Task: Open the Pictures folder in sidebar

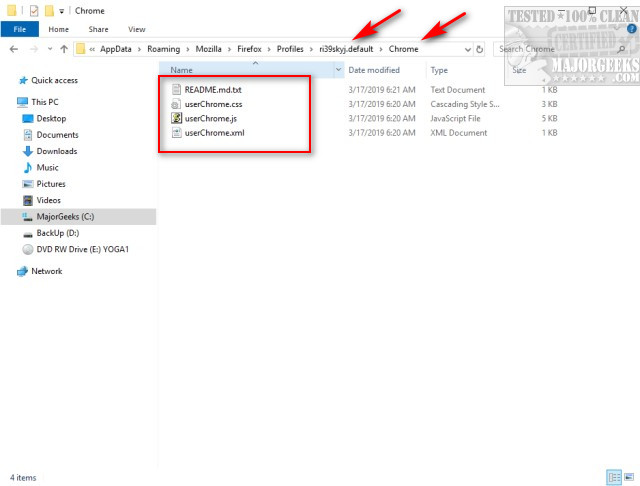Action: point(51,184)
